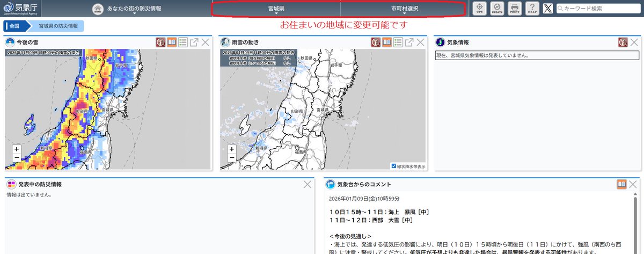Zoom in on the 今後の雪 map

pyautogui.click(x=17, y=149)
